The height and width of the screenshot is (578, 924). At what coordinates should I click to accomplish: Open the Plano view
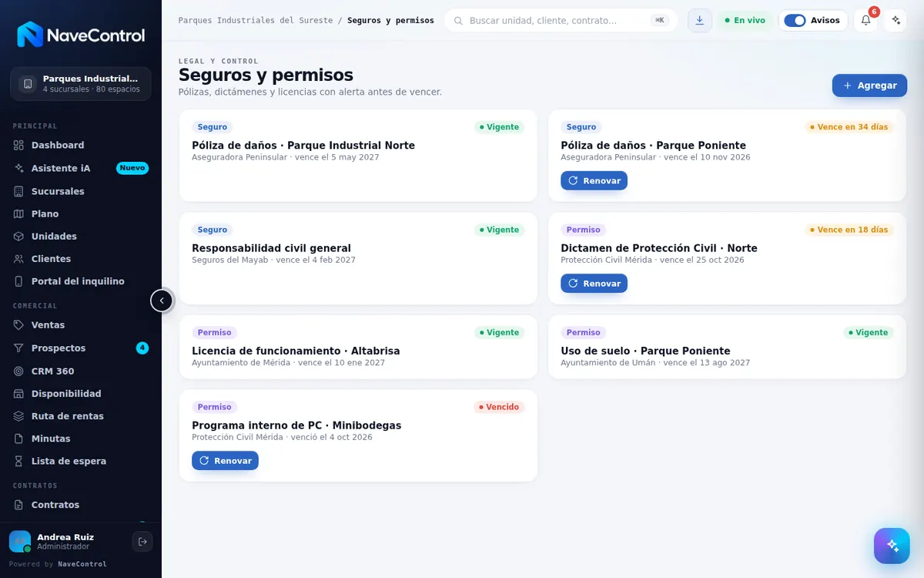[x=81, y=213]
